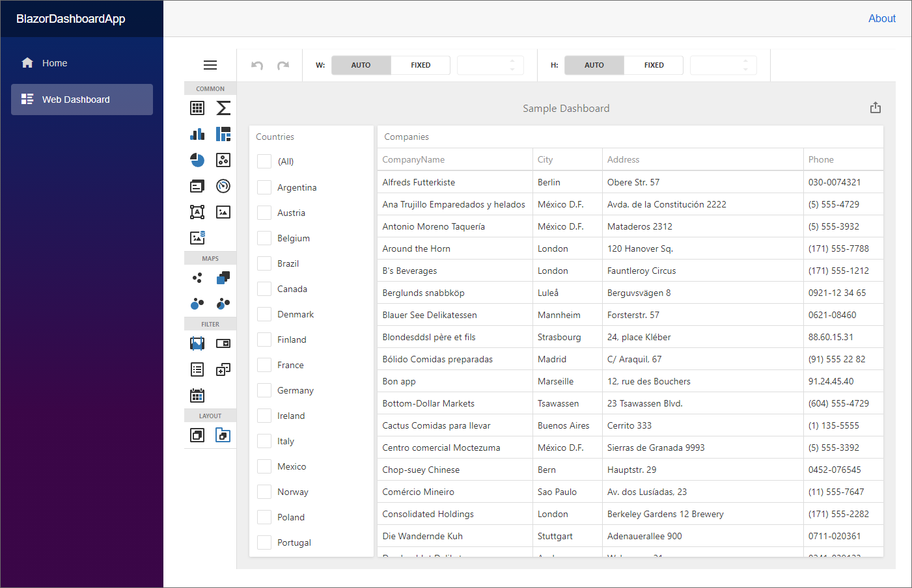Tick the Belgium checkbox

click(264, 238)
